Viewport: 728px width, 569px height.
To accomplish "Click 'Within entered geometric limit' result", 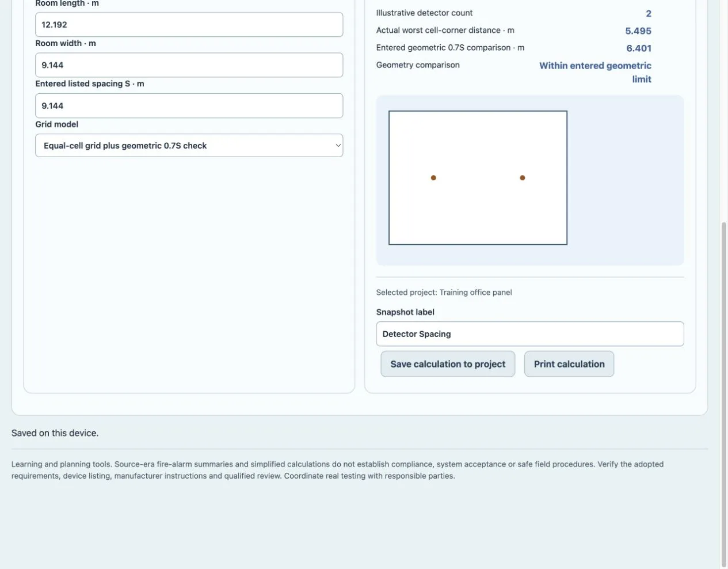I will pos(595,73).
